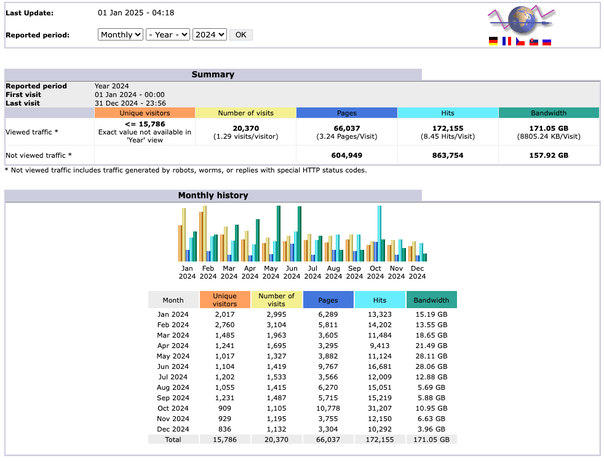This screenshot has width=604, height=461.
Task: Click the '8805.24 KB/Visit' text
Action: [549, 136]
